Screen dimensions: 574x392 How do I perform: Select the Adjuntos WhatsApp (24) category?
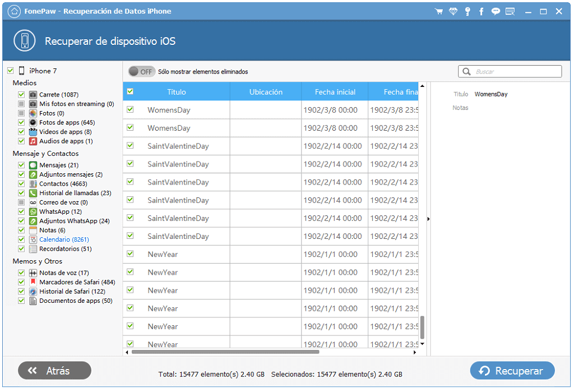click(x=75, y=221)
